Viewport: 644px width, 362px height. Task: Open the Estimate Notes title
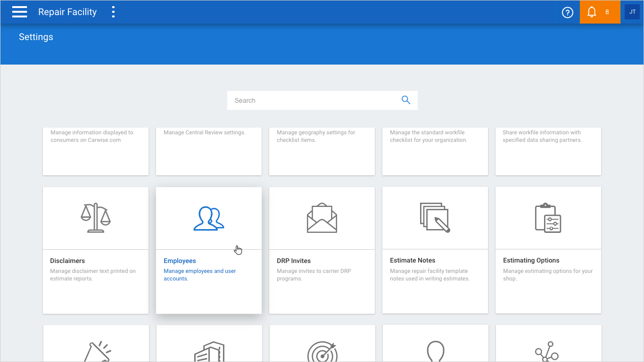click(x=413, y=260)
